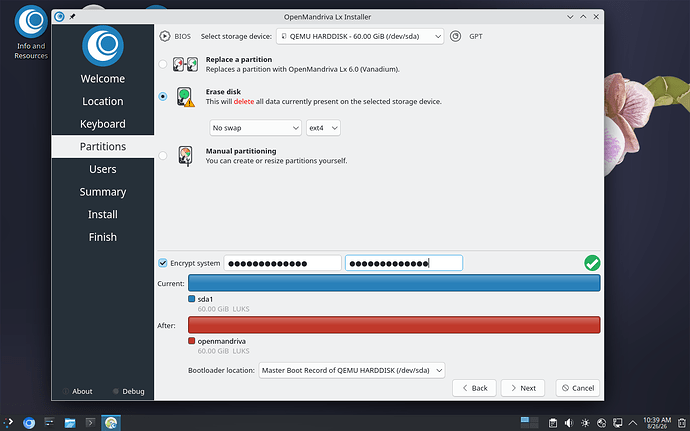Open the ext4 filesystem dropdown

point(323,128)
